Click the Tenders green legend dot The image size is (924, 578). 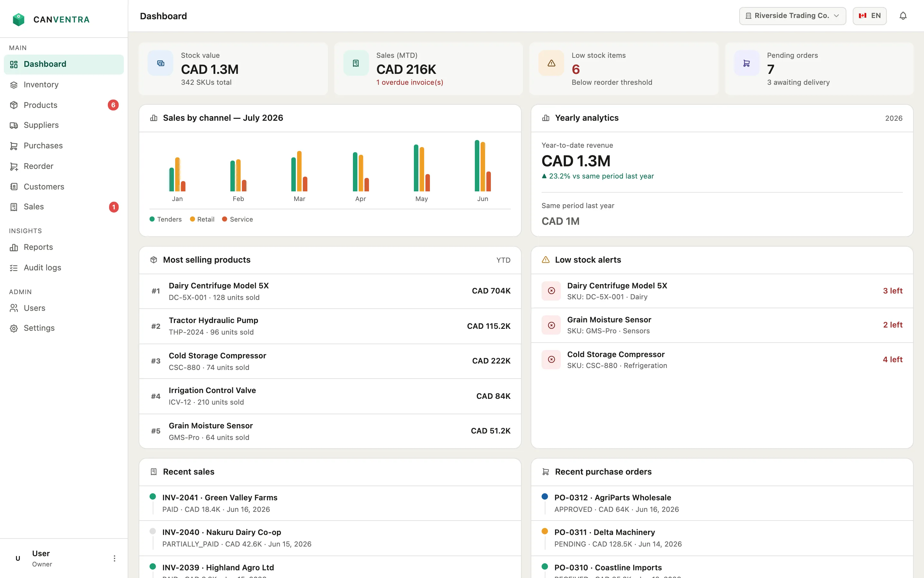pyautogui.click(x=152, y=219)
